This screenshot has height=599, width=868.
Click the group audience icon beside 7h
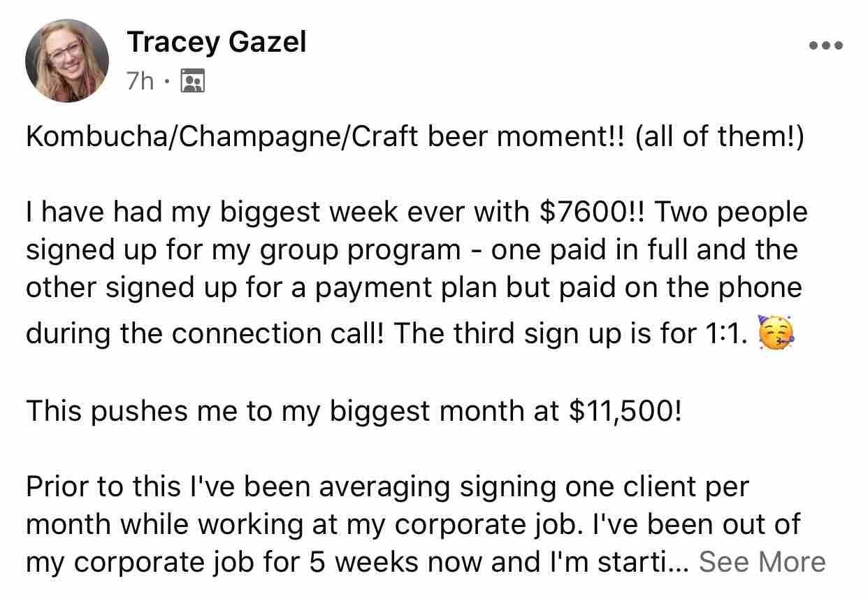192,82
